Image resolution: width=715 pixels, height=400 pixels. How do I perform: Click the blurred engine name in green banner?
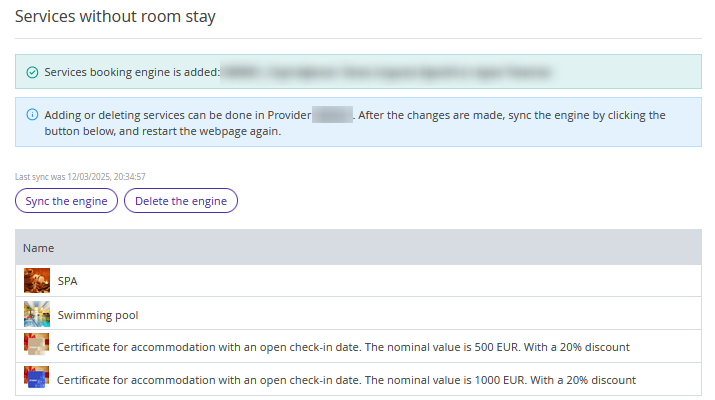click(x=387, y=72)
